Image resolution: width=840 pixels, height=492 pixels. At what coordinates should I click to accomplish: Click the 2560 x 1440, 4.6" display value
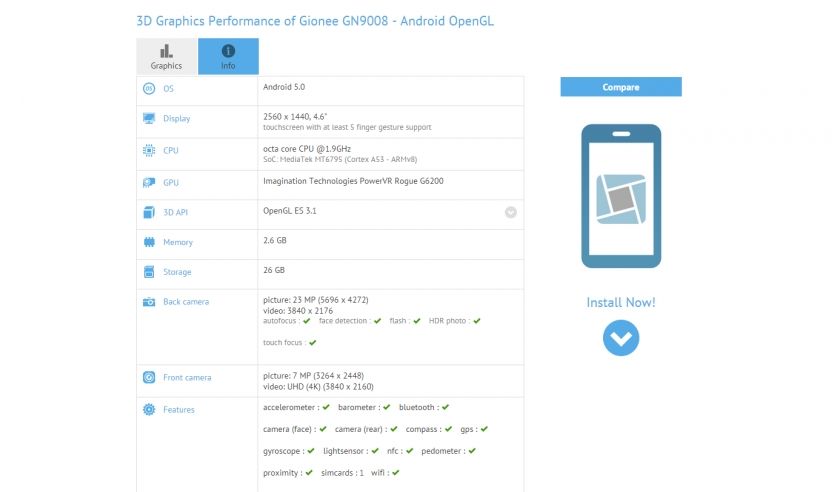(x=295, y=116)
